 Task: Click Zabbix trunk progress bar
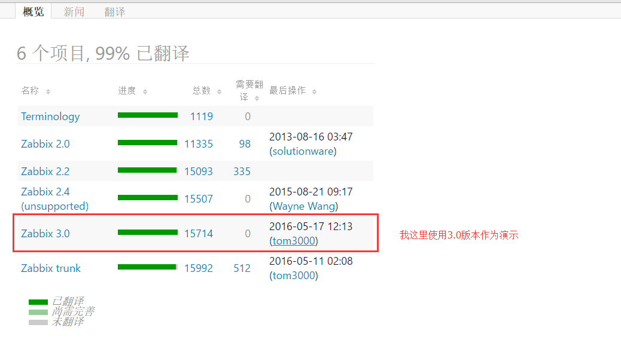point(148,267)
